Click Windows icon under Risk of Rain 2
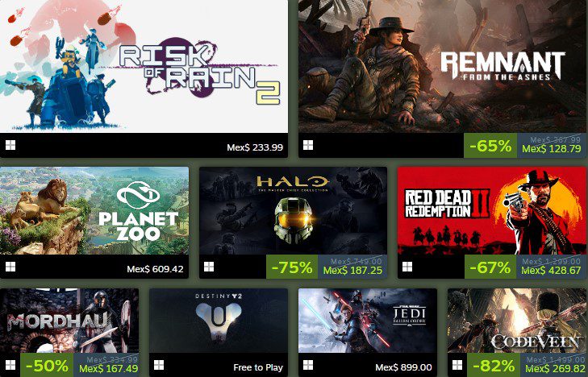 (10, 145)
